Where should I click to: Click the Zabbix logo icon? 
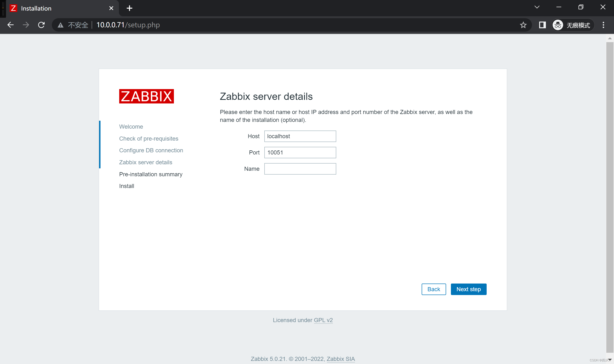(146, 96)
